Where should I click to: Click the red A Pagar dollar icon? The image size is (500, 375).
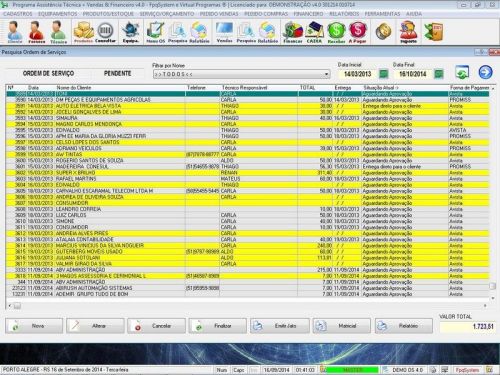(x=358, y=32)
